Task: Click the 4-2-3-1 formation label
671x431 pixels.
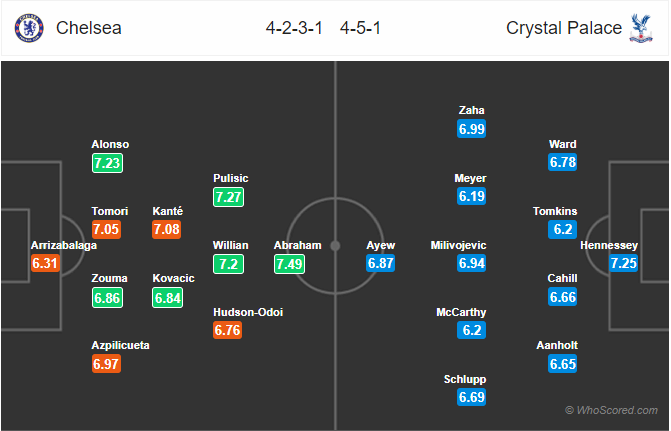Action: [x=294, y=28]
